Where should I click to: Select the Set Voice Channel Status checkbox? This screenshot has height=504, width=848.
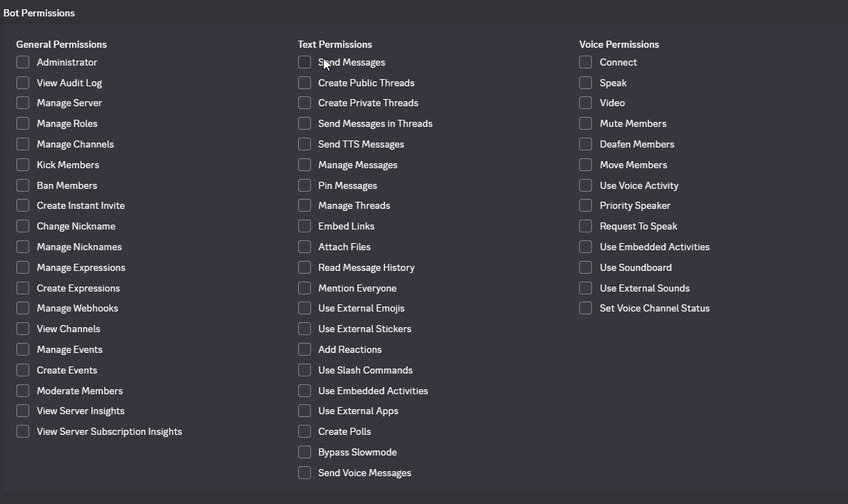[x=586, y=309]
